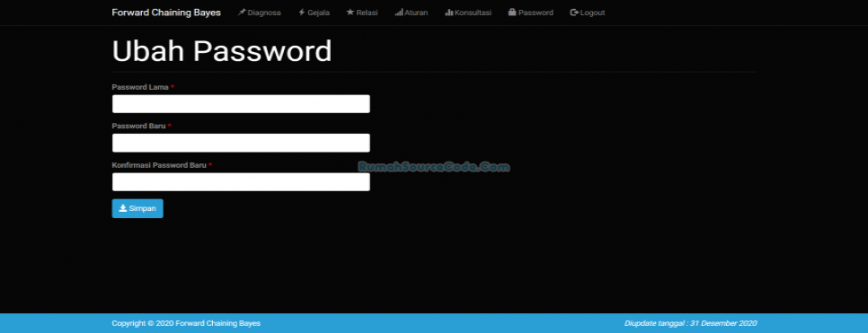
Task: Click the download icon on Simpan button
Action: (x=123, y=208)
